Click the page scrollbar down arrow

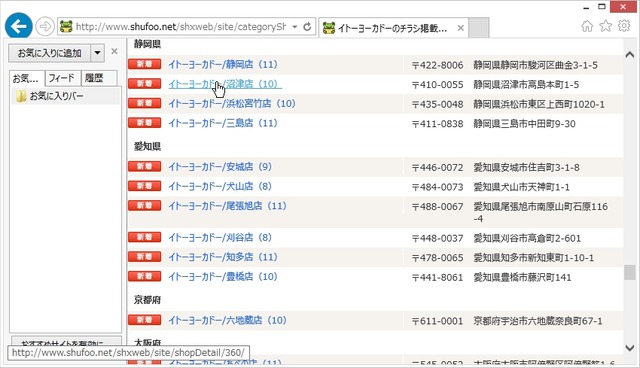[x=630, y=348]
